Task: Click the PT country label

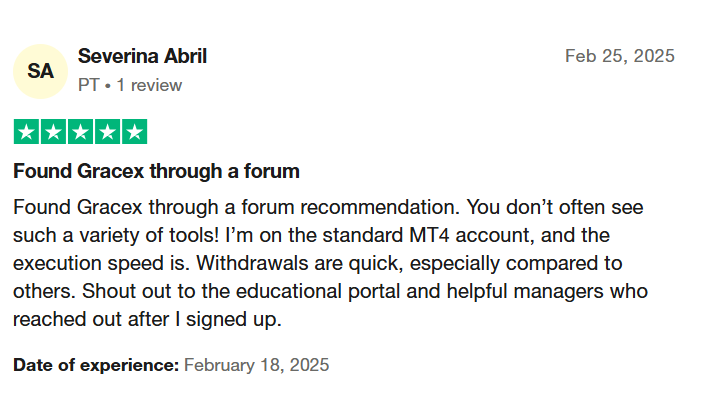Action: (x=88, y=85)
